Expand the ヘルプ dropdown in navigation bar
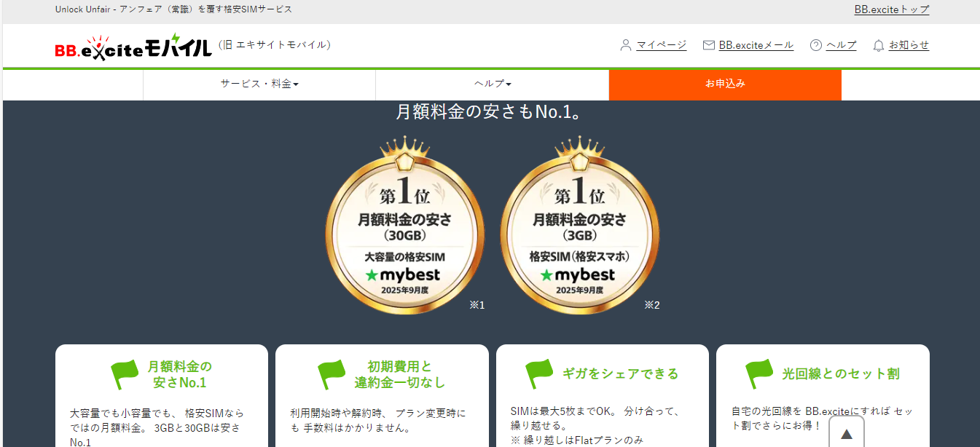The height and width of the screenshot is (447, 980). pos(493,84)
